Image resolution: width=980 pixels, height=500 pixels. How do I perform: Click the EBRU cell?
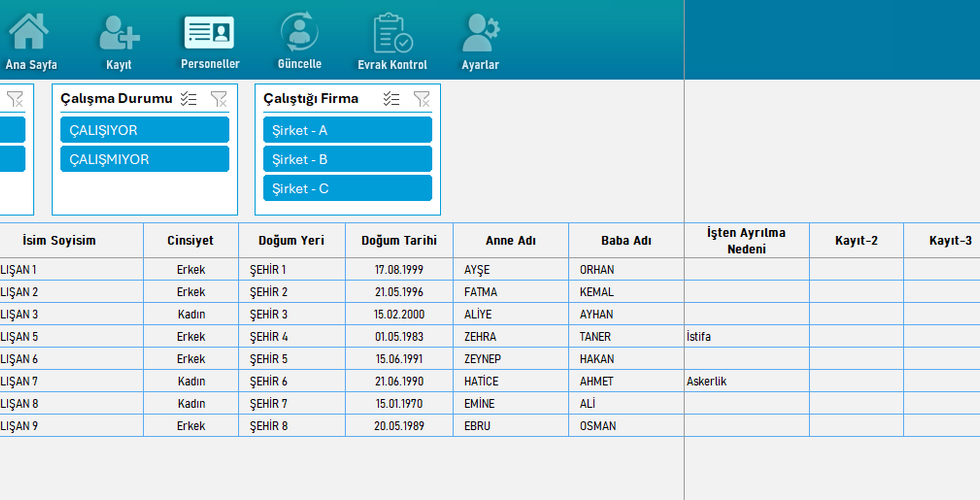[511, 426]
